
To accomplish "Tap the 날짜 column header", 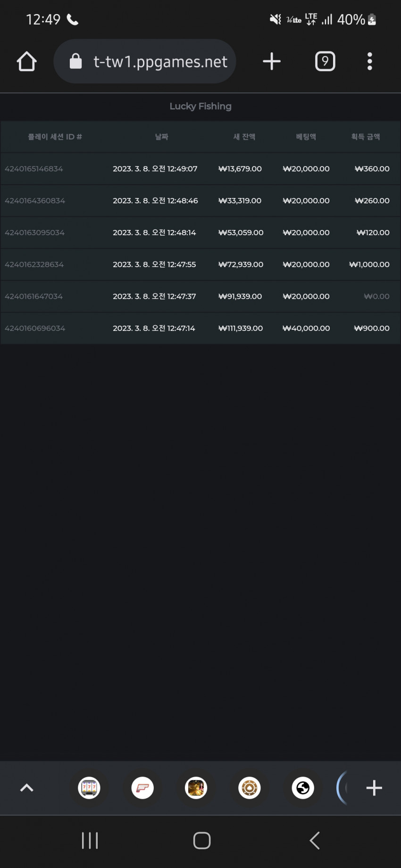I will [x=162, y=137].
